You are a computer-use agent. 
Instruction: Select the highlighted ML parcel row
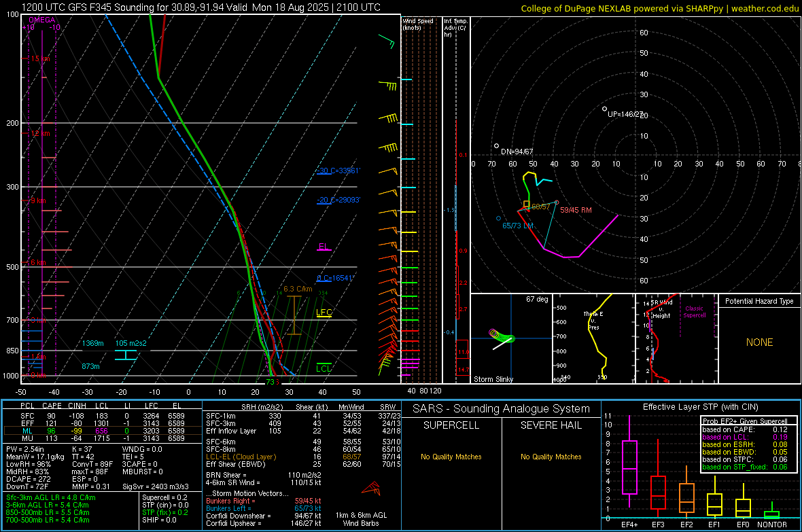click(x=103, y=431)
